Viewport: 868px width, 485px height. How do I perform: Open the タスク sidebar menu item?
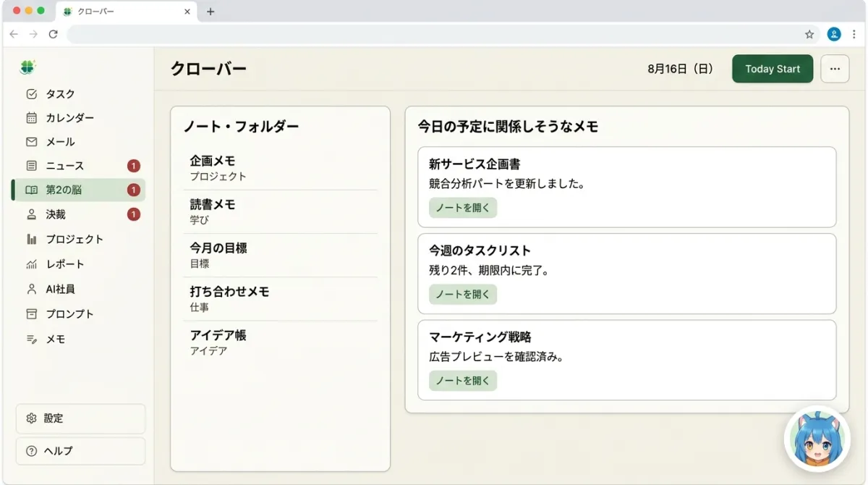78,94
